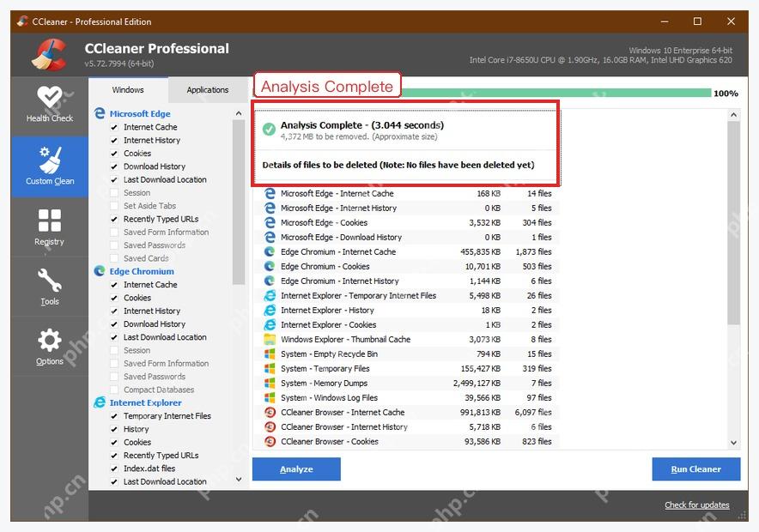Screen dimensions: 759x532
Task: Click the icon for Internet Explorer - Temporary Internet Files
Action: 270,295
